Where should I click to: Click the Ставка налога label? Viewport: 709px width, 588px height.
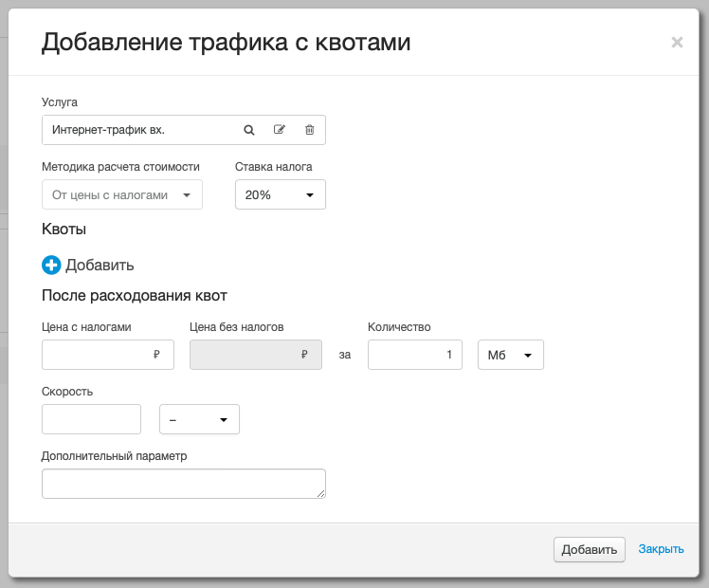coord(274,167)
